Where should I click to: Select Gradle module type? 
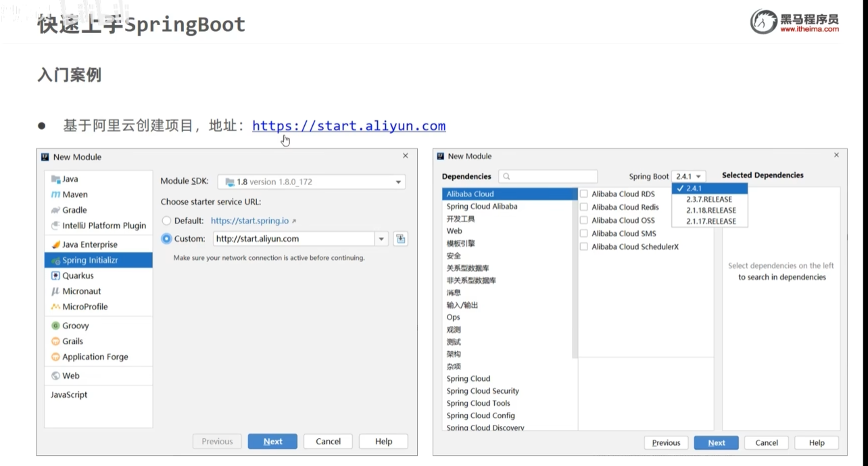pos(99,210)
